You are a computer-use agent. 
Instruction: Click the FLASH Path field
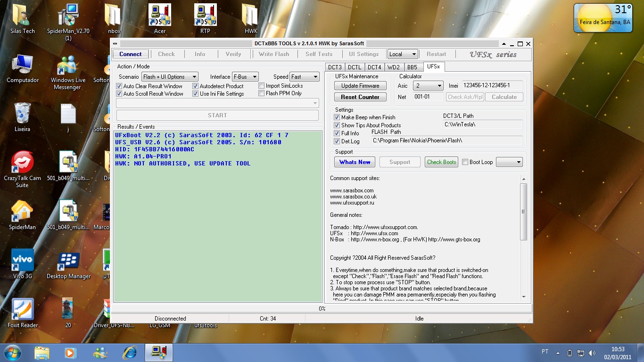click(x=447, y=140)
